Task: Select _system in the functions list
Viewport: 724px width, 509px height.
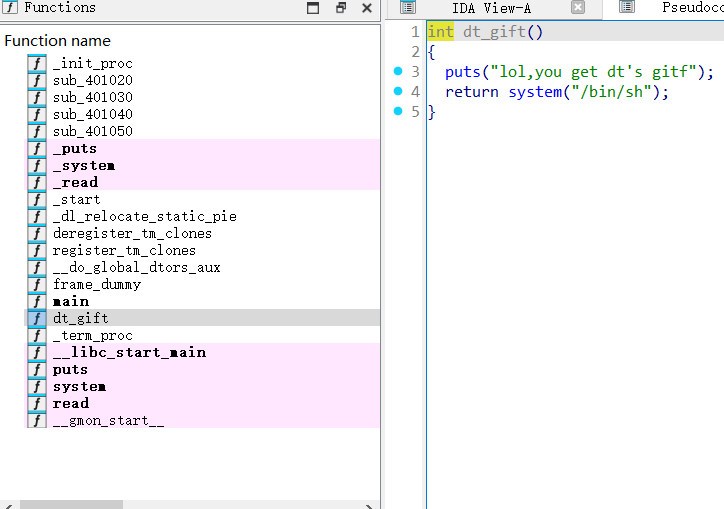Action: coord(84,165)
